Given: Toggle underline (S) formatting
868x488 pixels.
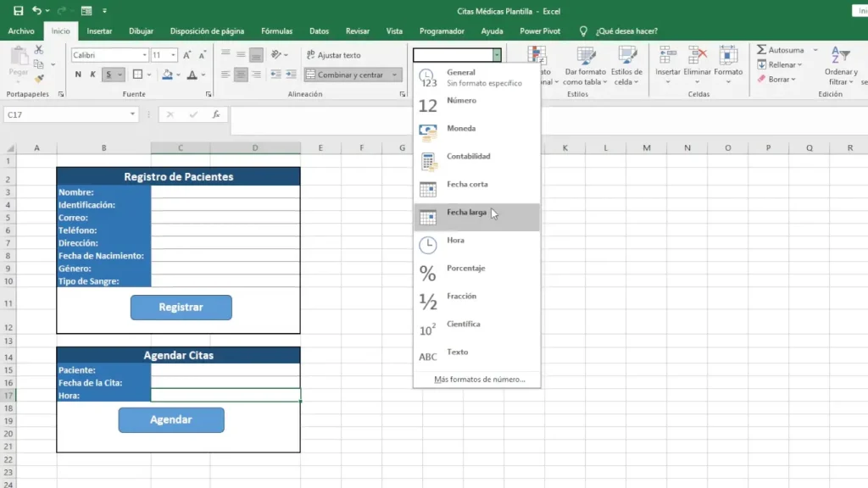Looking at the screenshot, I should click(108, 75).
